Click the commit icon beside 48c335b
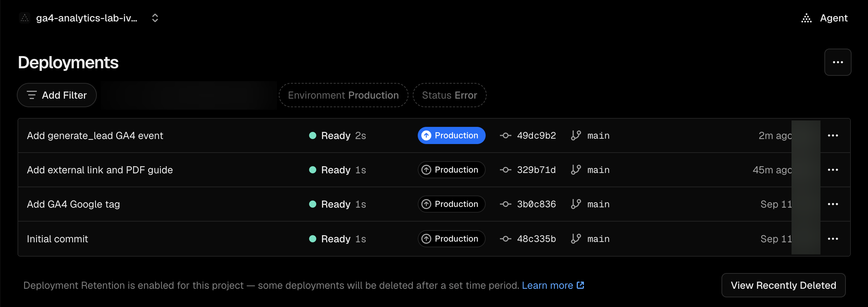The width and height of the screenshot is (868, 307). (505, 239)
